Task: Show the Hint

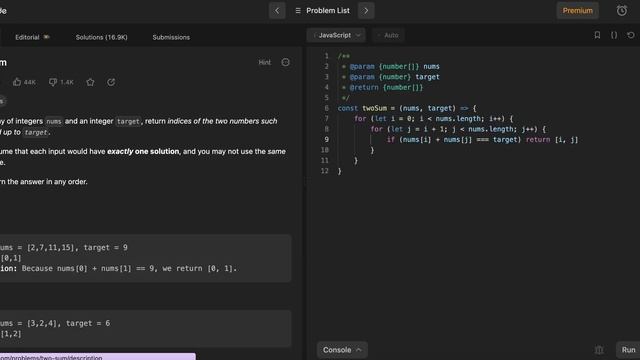Action: pos(264,62)
